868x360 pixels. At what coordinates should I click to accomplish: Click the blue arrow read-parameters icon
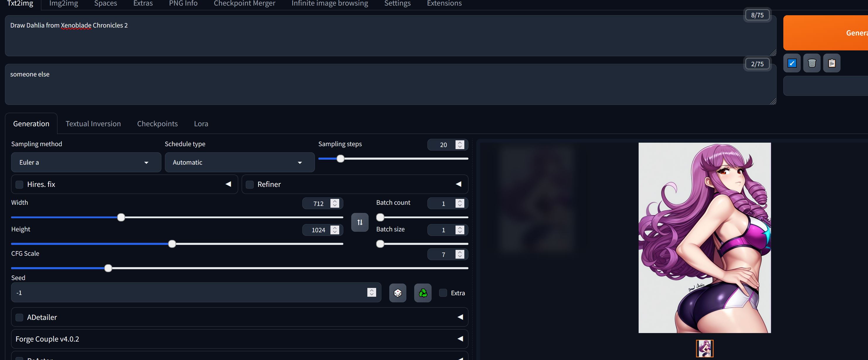[792, 63]
